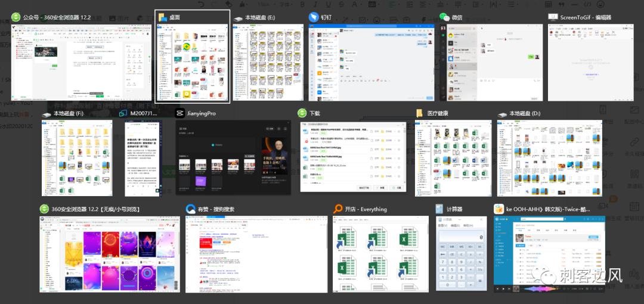Click the "本地磁盘 (D:)" title text
644x304 pixels.
(x=525, y=113)
